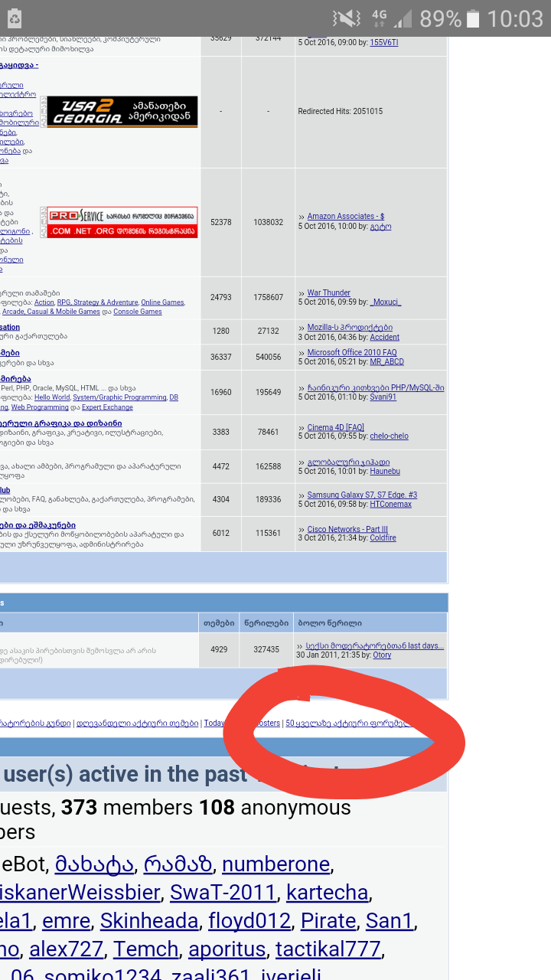Open System/Graphic Programming subforum

point(119,397)
